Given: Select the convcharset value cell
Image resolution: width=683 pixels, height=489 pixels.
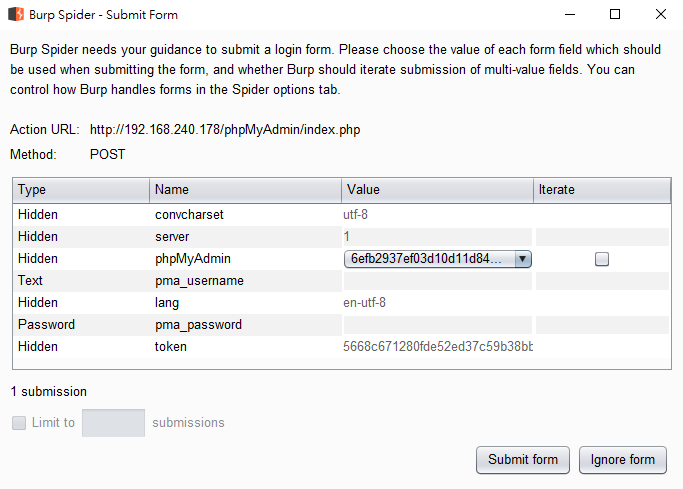Looking at the screenshot, I should tap(437, 215).
